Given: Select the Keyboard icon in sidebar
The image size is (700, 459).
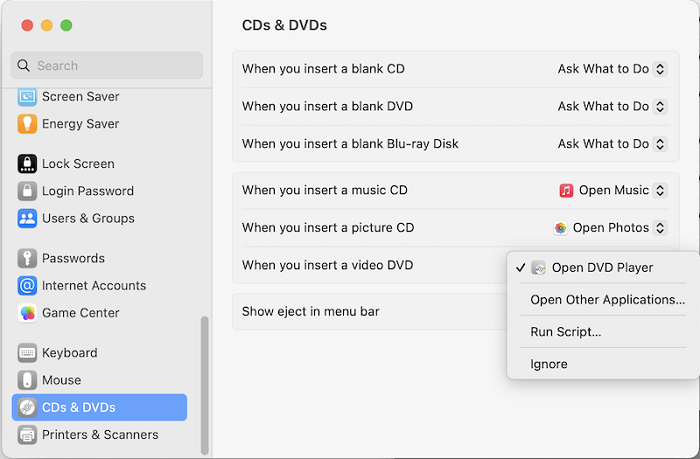Looking at the screenshot, I should tap(27, 353).
